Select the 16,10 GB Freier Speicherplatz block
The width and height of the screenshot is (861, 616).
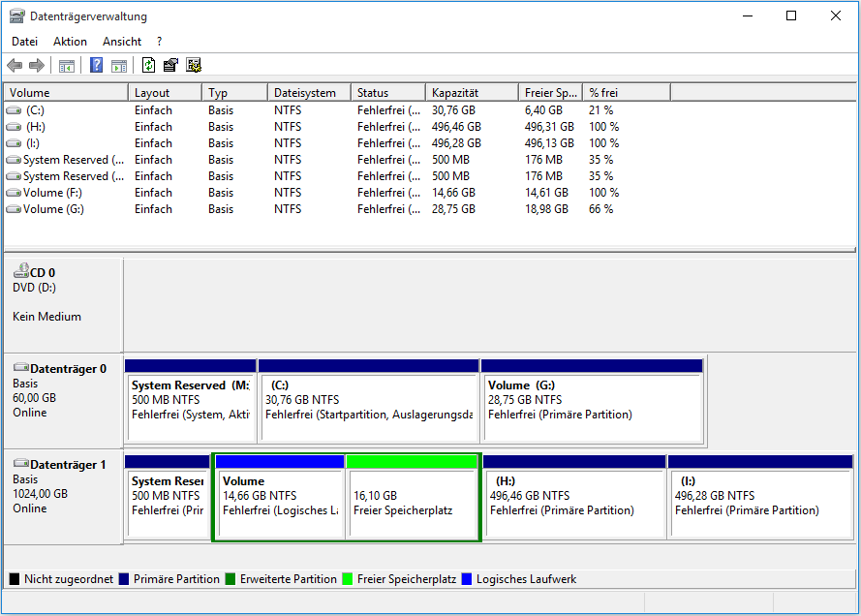tap(414, 496)
